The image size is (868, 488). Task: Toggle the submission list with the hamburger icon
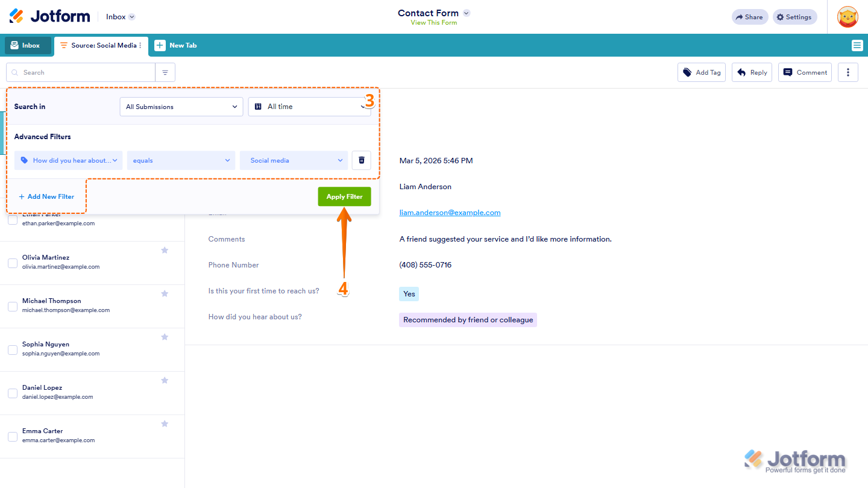pos(857,45)
